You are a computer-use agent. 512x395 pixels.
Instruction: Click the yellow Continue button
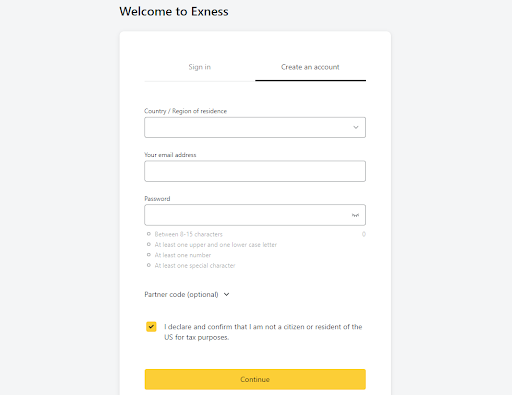pyautogui.click(x=255, y=379)
